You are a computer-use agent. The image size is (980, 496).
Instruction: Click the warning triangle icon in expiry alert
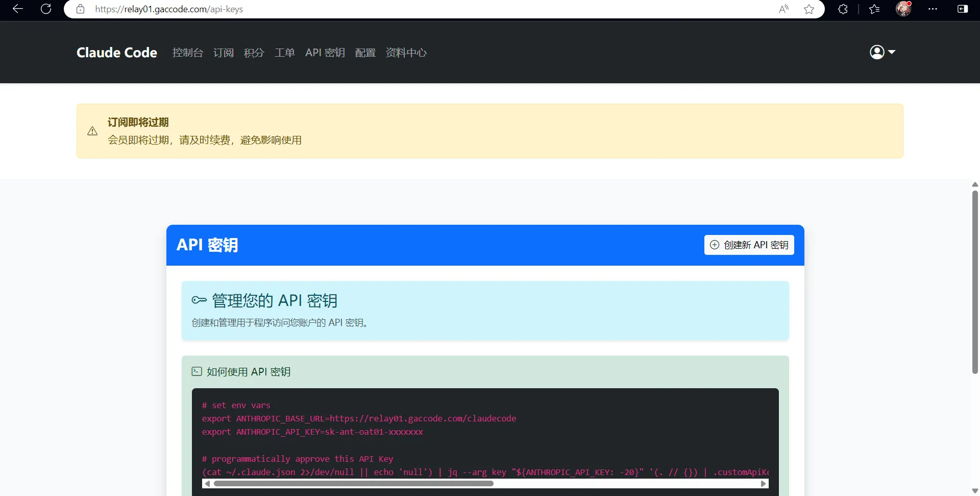click(92, 131)
